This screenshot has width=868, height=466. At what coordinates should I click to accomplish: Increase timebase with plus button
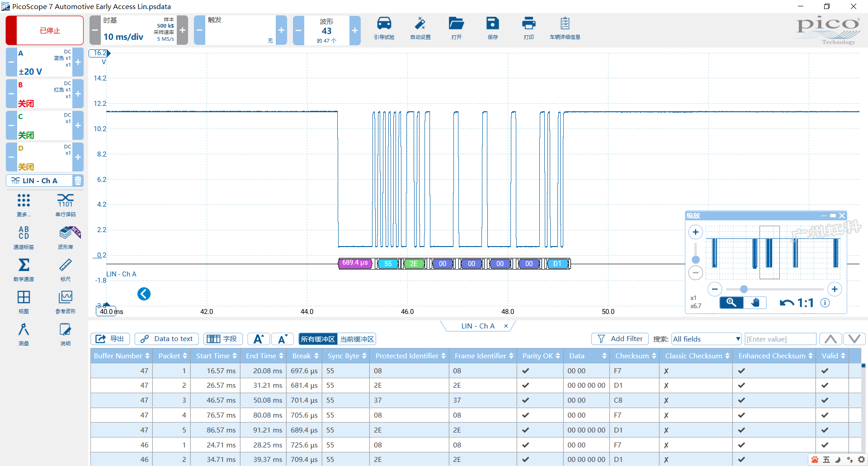click(x=183, y=30)
